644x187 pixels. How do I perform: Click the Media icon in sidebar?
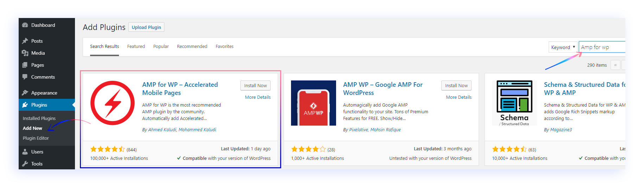(x=25, y=53)
